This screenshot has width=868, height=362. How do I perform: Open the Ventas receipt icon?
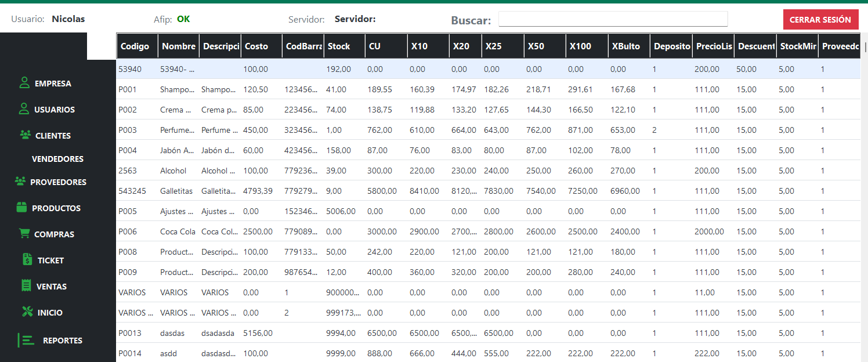[x=26, y=286]
